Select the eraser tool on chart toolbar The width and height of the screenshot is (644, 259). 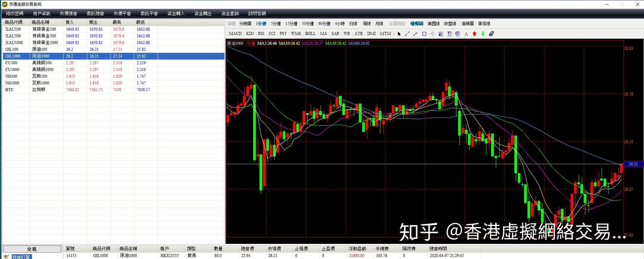click(491, 33)
